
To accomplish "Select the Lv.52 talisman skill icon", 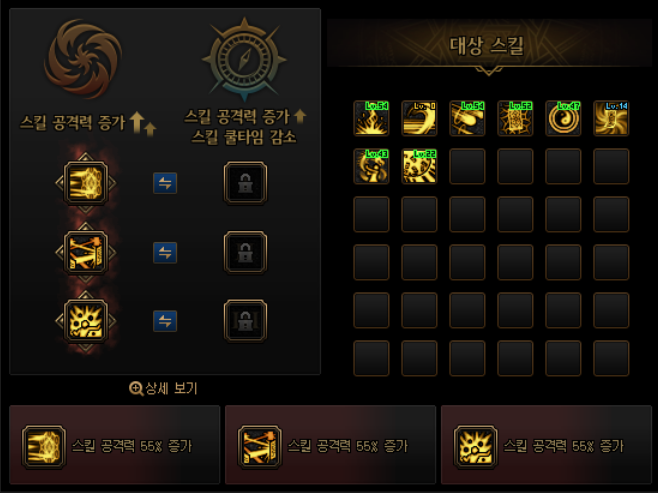I will [515, 118].
